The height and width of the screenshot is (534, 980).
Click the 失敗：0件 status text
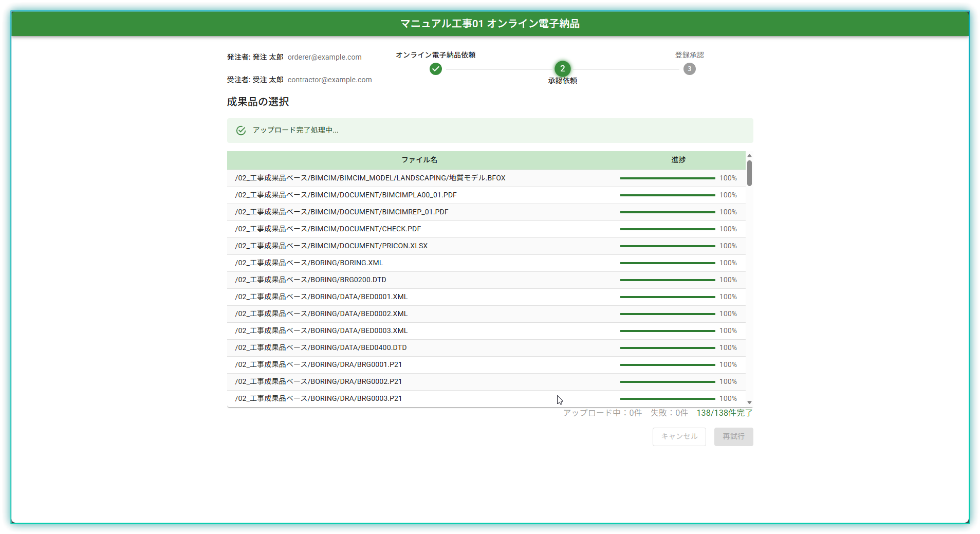pyautogui.click(x=669, y=413)
